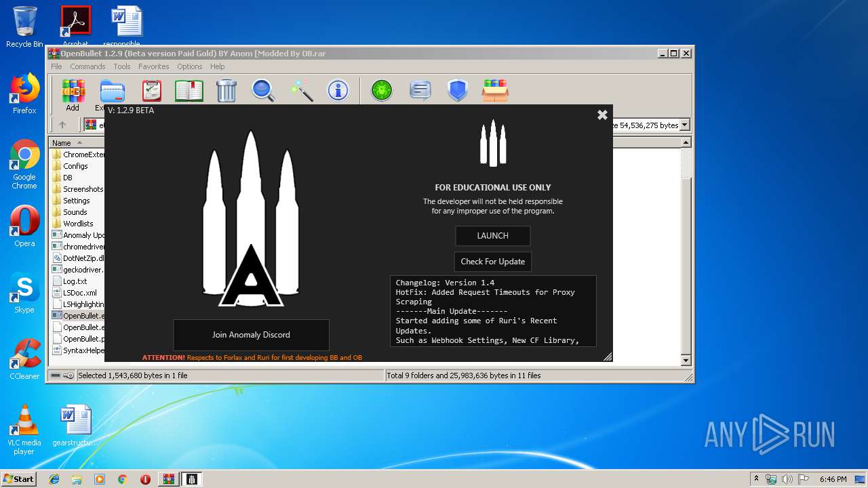The width and height of the screenshot is (868, 488).
Task: Click the Info toolbar icon
Action: point(338,90)
